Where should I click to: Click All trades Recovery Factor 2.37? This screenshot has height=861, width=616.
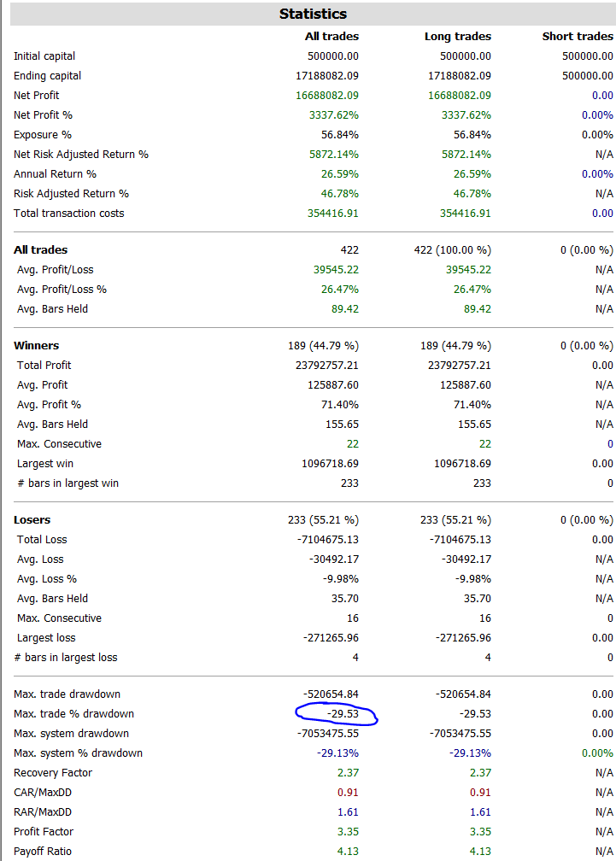(348, 772)
